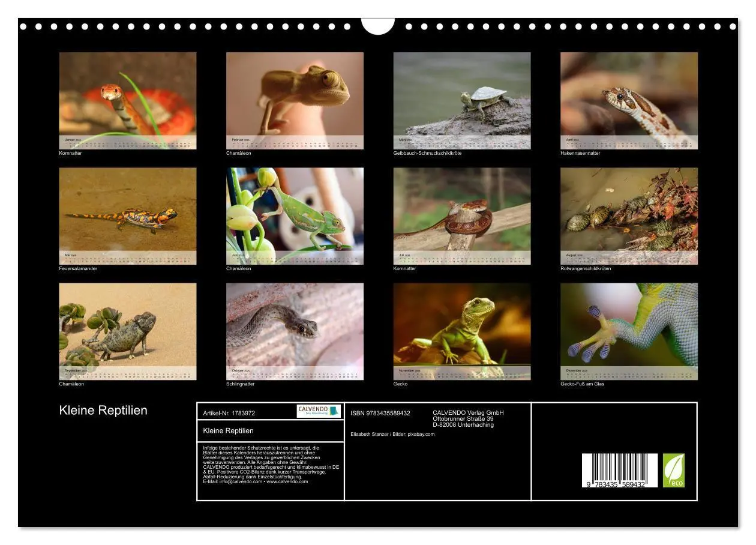Select the 'Hakennasennatter' caption
The width and height of the screenshot is (756, 545).
(x=580, y=153)
